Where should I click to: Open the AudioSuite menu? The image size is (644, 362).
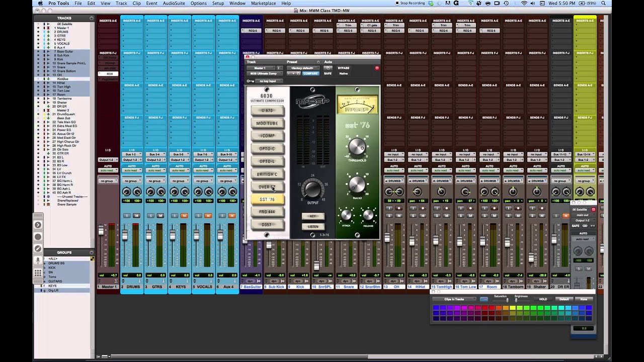[174, 3]
